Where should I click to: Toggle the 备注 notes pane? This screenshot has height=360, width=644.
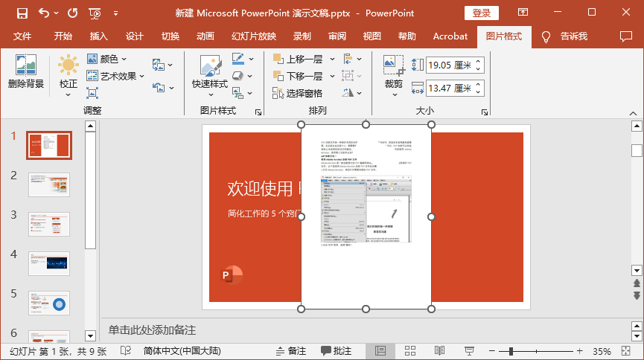(291, 351)
